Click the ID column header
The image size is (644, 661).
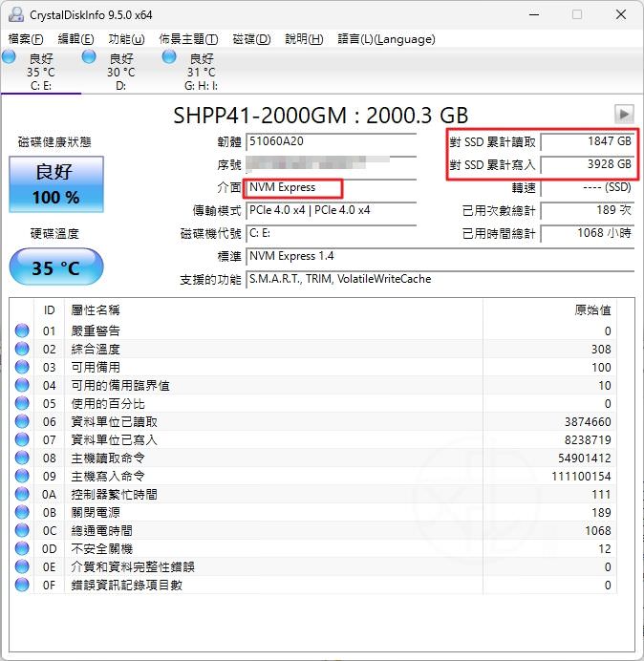(x=50, y=310)
